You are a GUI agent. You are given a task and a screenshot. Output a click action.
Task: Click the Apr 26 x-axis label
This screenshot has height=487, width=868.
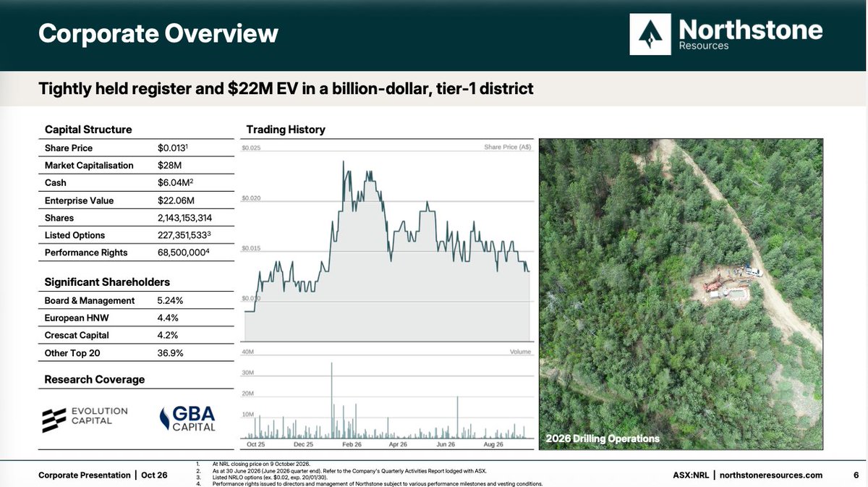pos(399,444)
